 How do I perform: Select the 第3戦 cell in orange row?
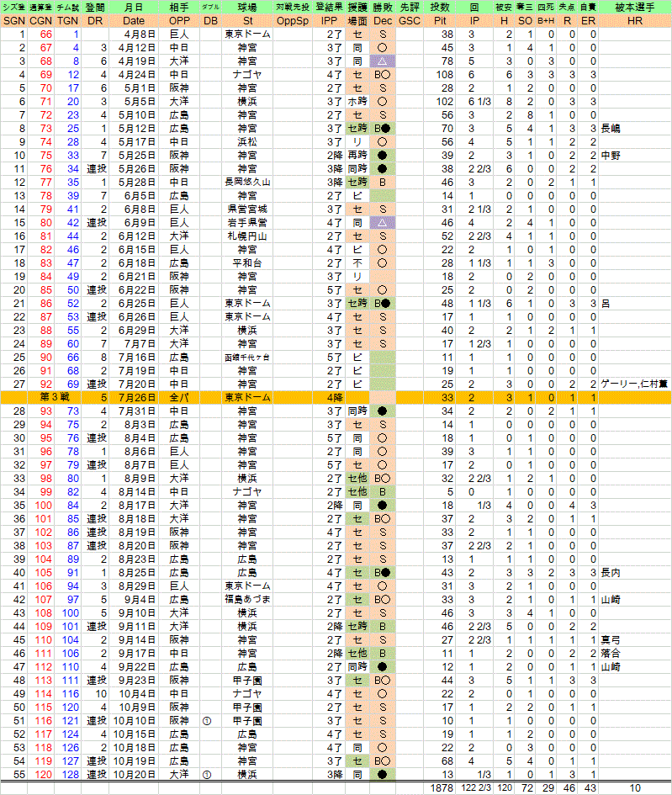(54, 397)
